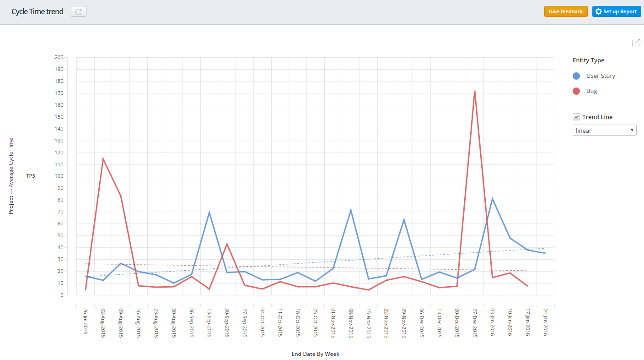
Task: Disable trend lines via the checkbox
Action: tap(576, 116)
